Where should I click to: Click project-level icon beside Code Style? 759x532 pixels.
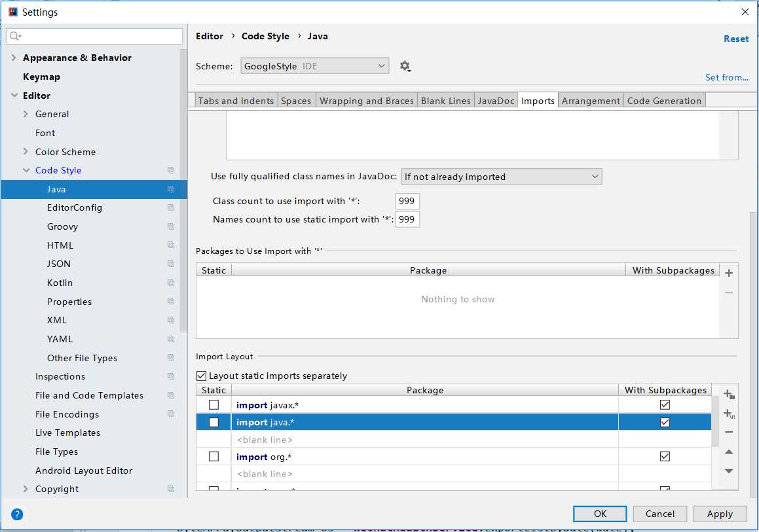click(x=171, y=170)
